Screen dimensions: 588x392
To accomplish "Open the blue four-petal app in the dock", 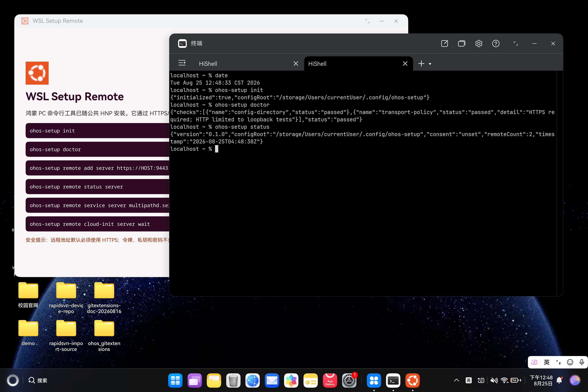I will [374, 381].
